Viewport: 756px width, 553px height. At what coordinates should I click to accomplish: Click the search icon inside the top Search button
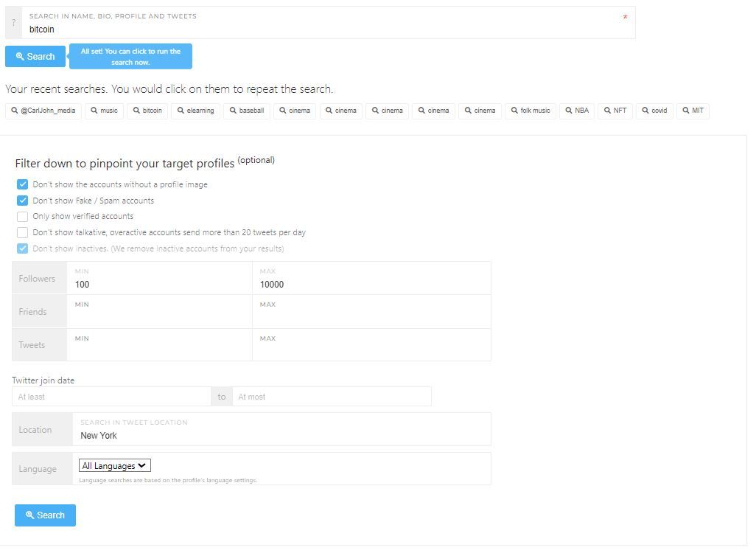(21, 56)
